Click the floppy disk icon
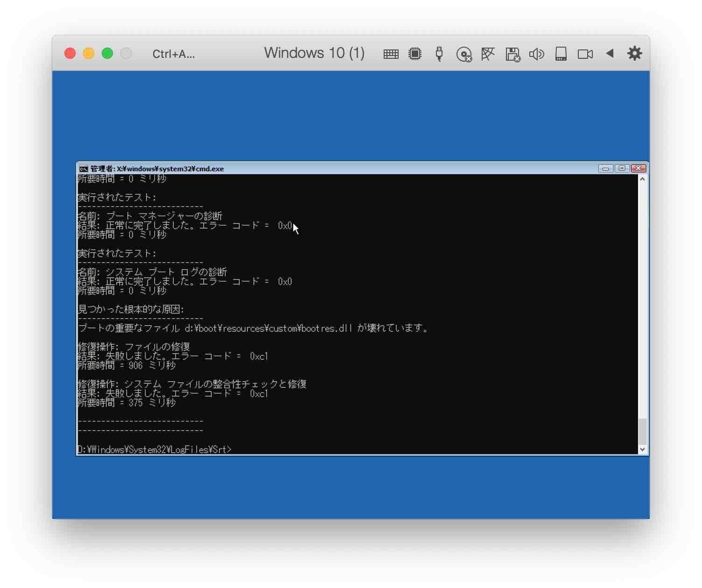Viewport: 702px width, 588px height. pyautogui.click(x=512, y=54)
